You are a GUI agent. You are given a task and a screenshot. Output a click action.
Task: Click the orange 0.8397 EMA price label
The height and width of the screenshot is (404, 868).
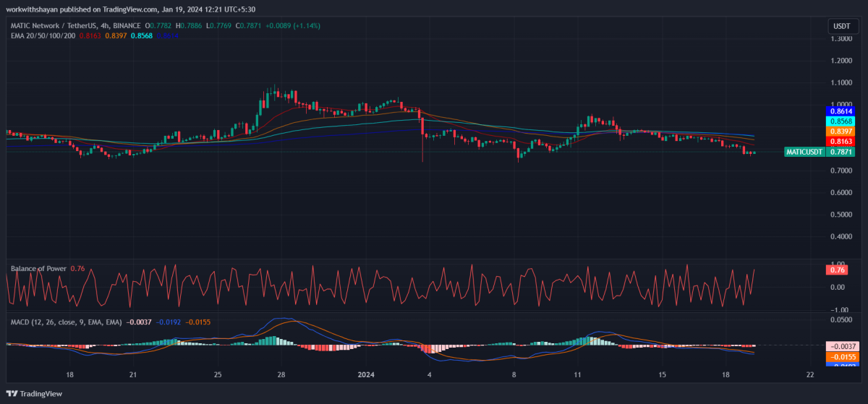click(840, 132)
